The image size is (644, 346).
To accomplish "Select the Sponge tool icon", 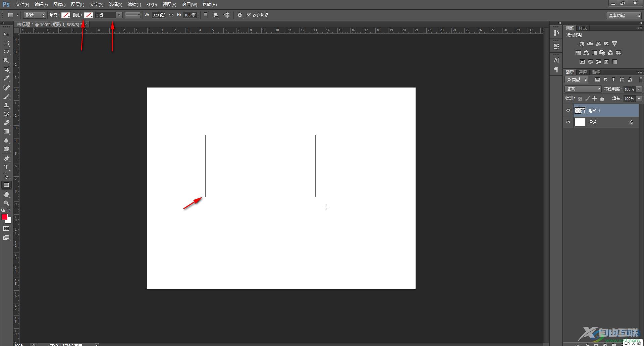I will point(6,149).
